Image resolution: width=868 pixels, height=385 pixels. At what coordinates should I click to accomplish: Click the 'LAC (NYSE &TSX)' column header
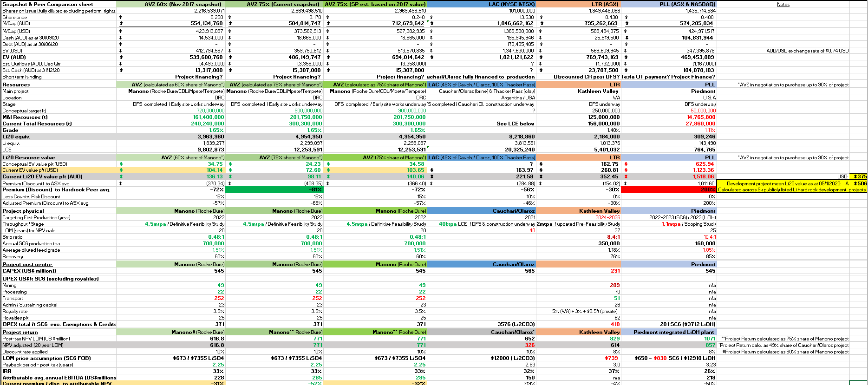click(512, 4)
